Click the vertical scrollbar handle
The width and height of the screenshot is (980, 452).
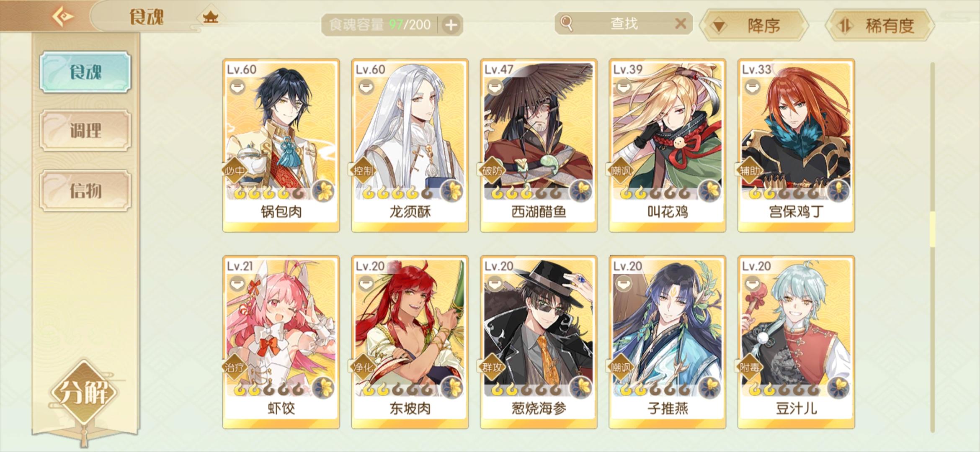pos(932,229)
